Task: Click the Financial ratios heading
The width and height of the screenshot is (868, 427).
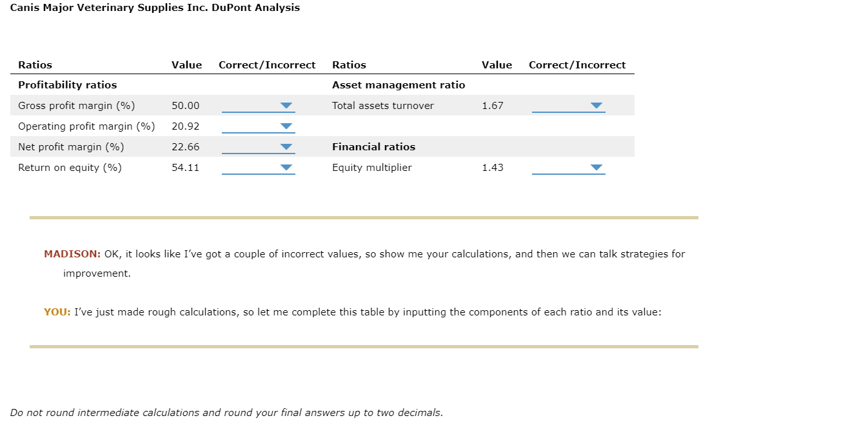Action: (x=374, y=147)
